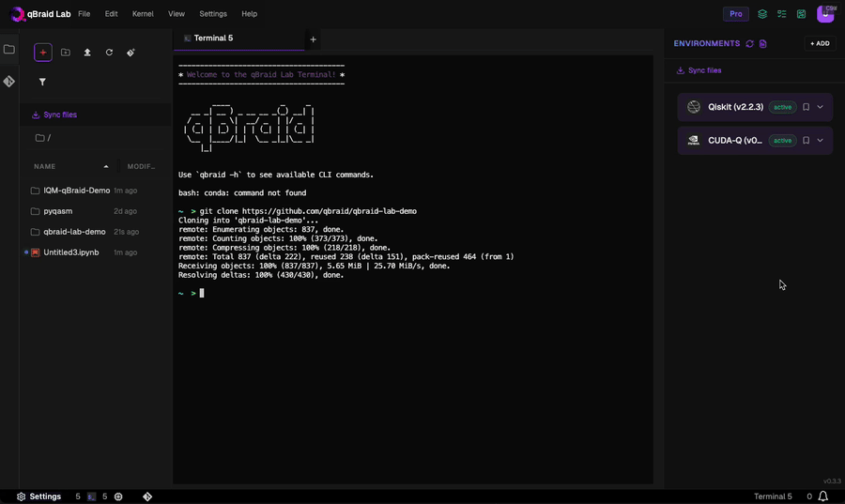845x504 pixels.
Task: Toggle bookmark on CUDA-Q environment
Action: click(807, 141)
